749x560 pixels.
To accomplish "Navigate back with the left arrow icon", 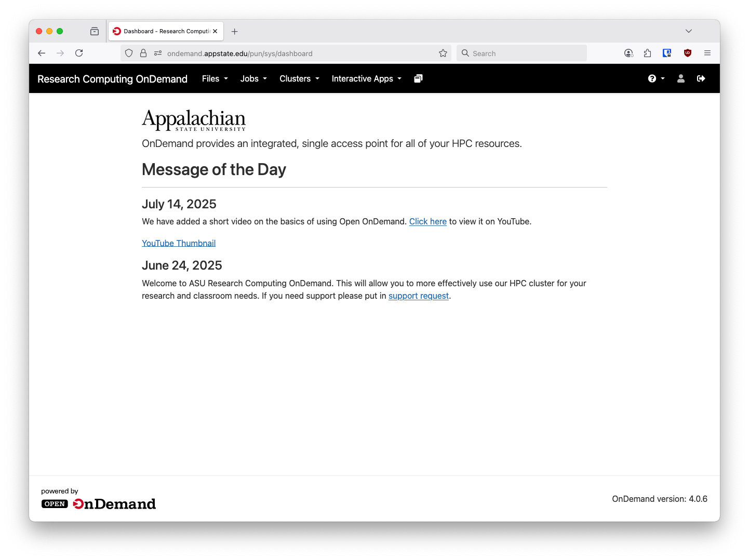I will tap(42, 53).
